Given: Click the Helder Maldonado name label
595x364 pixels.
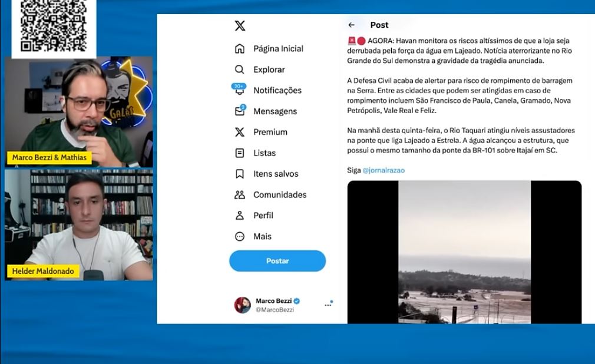Looking at the screenshot, I should point(43,271).
